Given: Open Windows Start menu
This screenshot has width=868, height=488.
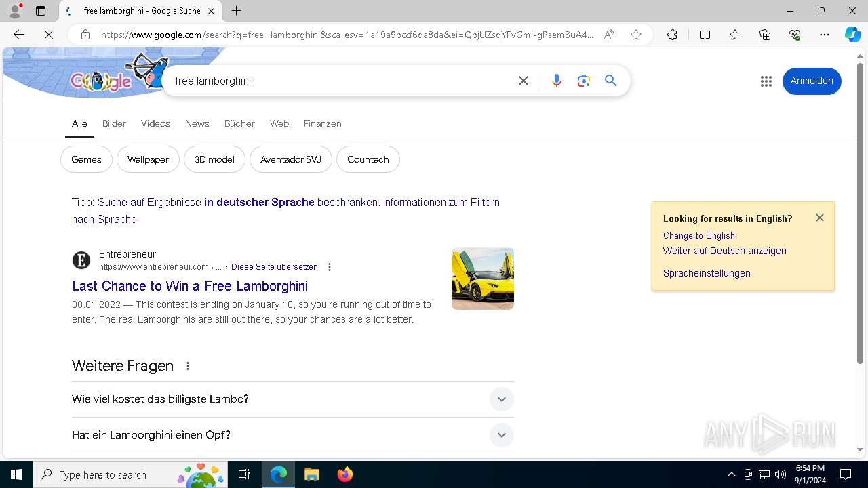Looking at the screenshot, I should (x=16, y=474).
